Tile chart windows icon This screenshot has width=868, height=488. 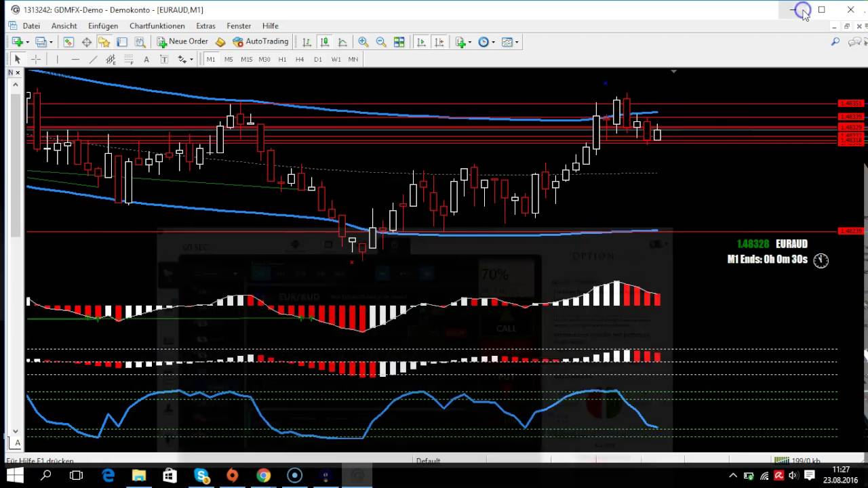(x=399, y=42)
